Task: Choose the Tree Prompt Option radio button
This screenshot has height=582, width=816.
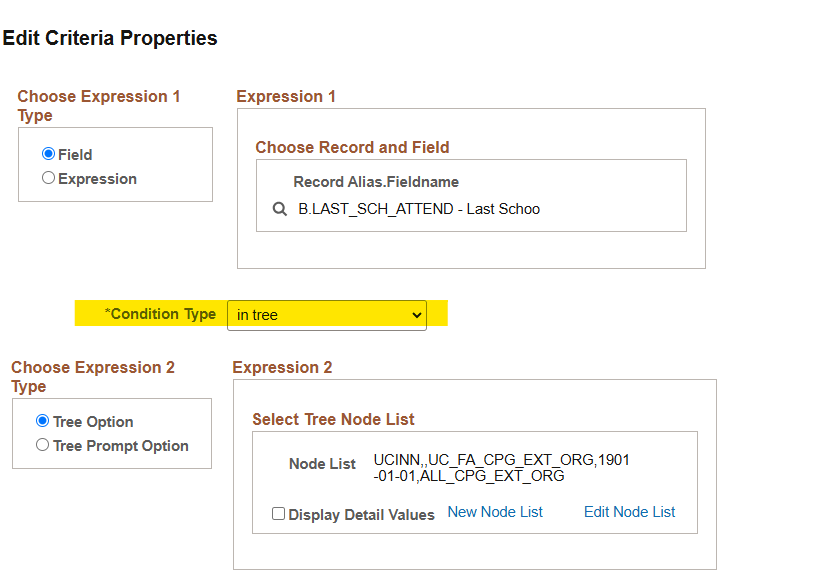Action: pyautogui.click(x=42, y=445)
